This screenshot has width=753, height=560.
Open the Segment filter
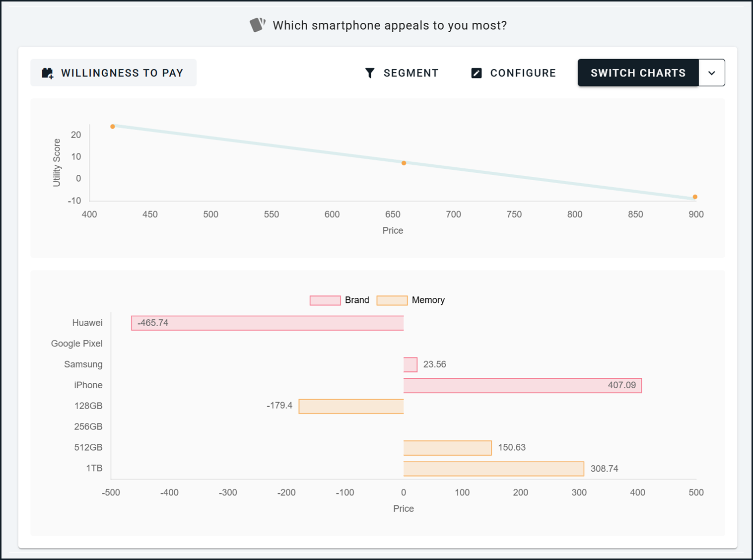[402, 73]
